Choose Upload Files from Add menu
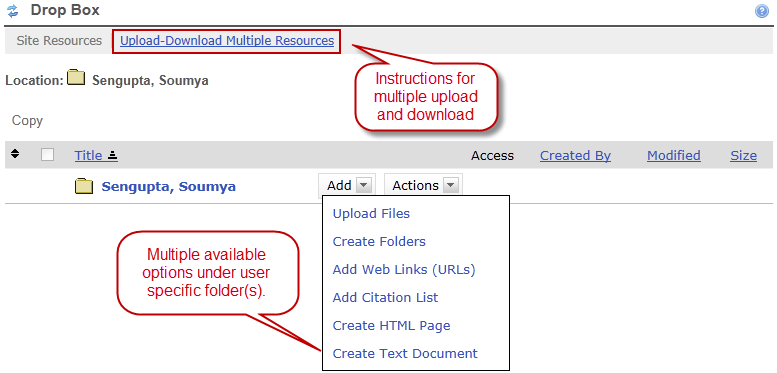The height and width of the screenshot is (373, 777). coord(371,213)
